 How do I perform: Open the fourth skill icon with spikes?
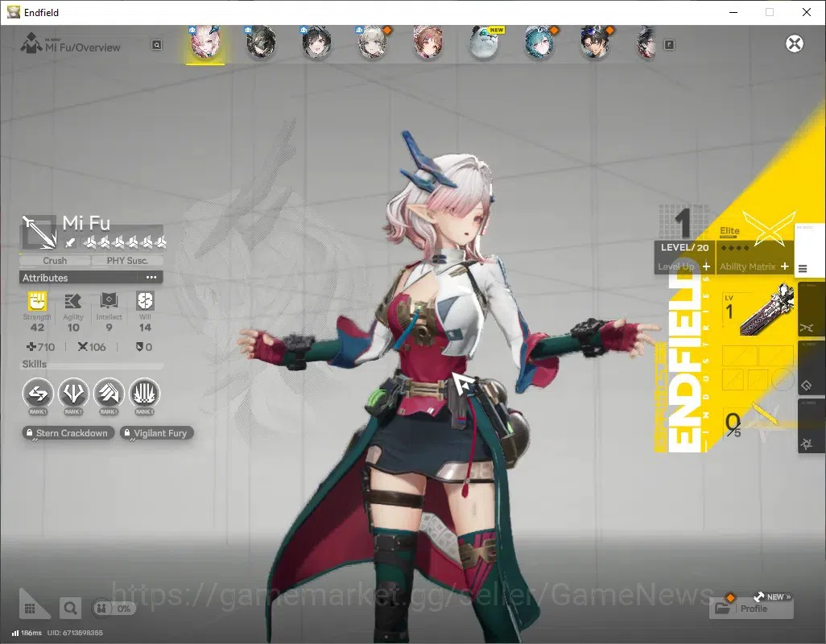pos(144,394)
